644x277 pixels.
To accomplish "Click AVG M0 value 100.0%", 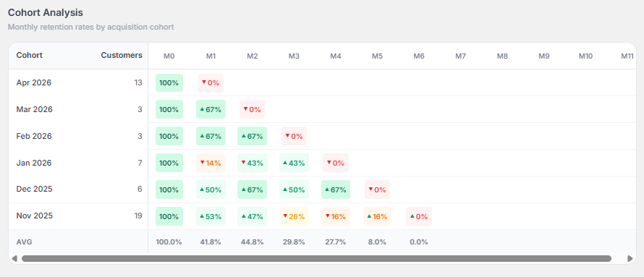I will (169, 242).
